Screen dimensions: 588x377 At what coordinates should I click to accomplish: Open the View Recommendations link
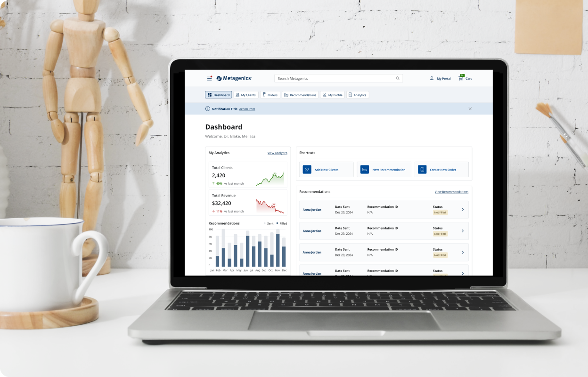(451, 192)
